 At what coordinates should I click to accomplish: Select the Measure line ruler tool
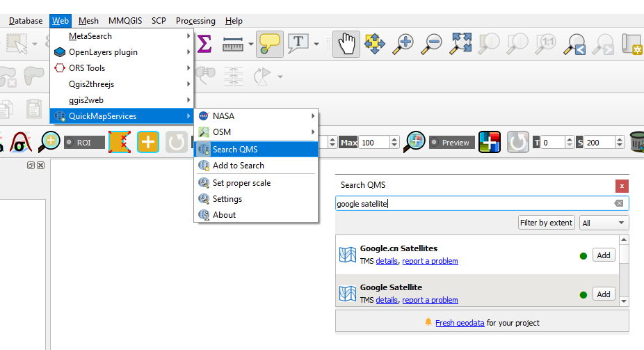[x=232, y=44]
